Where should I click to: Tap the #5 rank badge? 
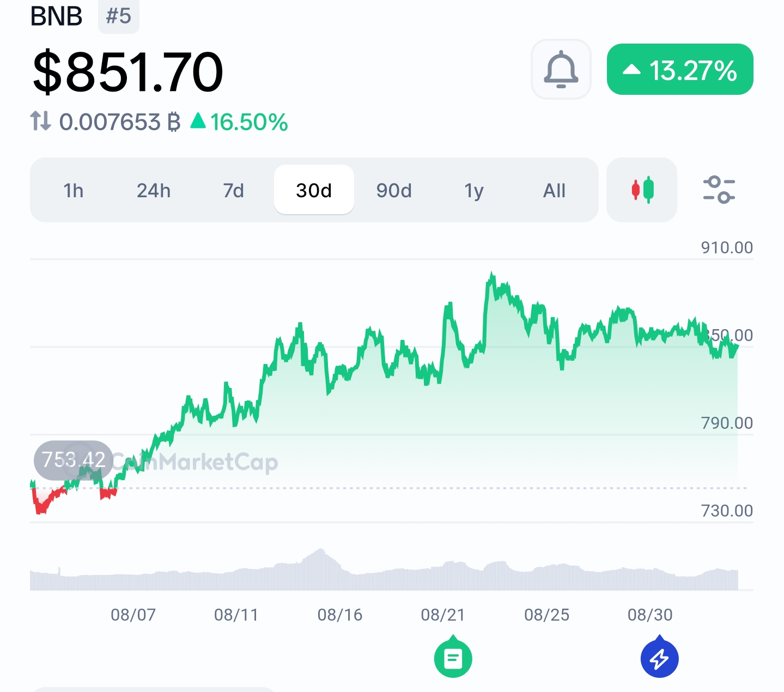click(x=118, y=16)
